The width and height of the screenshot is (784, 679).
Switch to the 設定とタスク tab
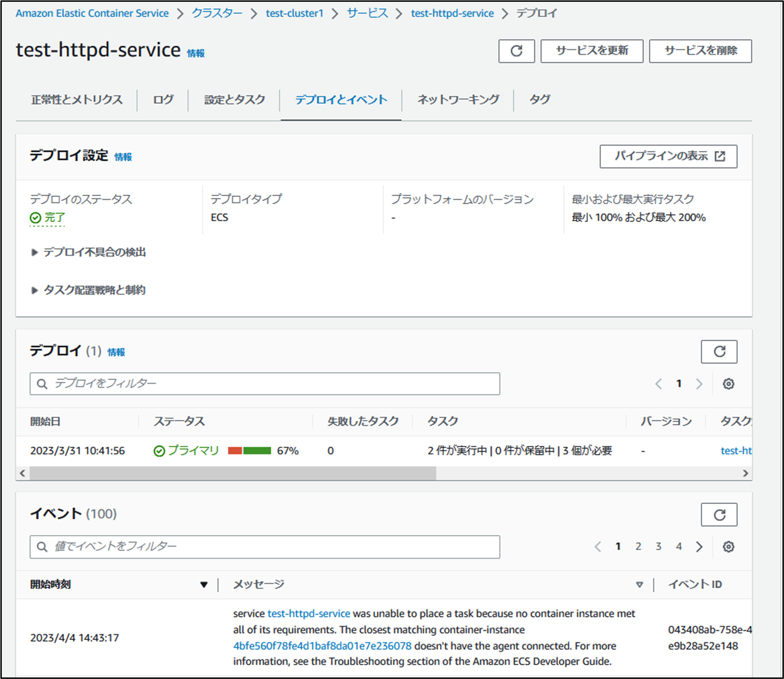click(x=234, y=100)
